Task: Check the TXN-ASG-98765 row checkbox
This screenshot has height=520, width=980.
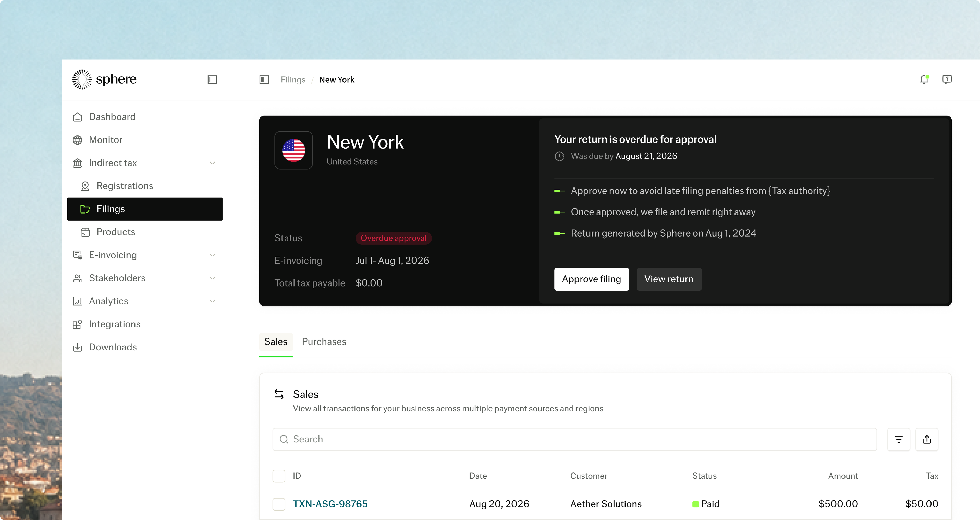Action: coord(279,504)
